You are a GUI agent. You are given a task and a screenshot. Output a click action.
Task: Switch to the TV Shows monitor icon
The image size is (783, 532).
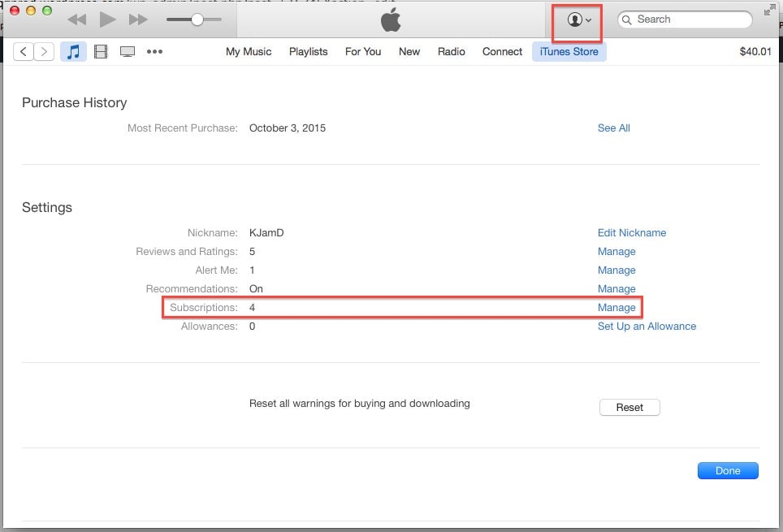pos(128,51)
